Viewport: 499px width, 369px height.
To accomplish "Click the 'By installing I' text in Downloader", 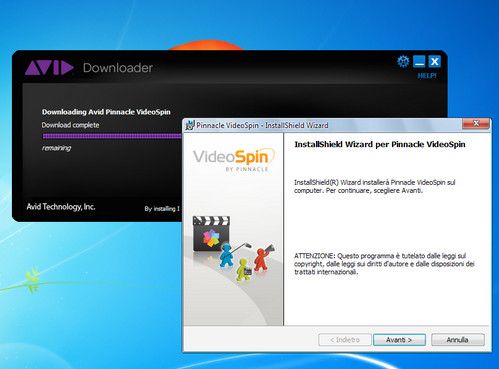I will tap(162, 209).
